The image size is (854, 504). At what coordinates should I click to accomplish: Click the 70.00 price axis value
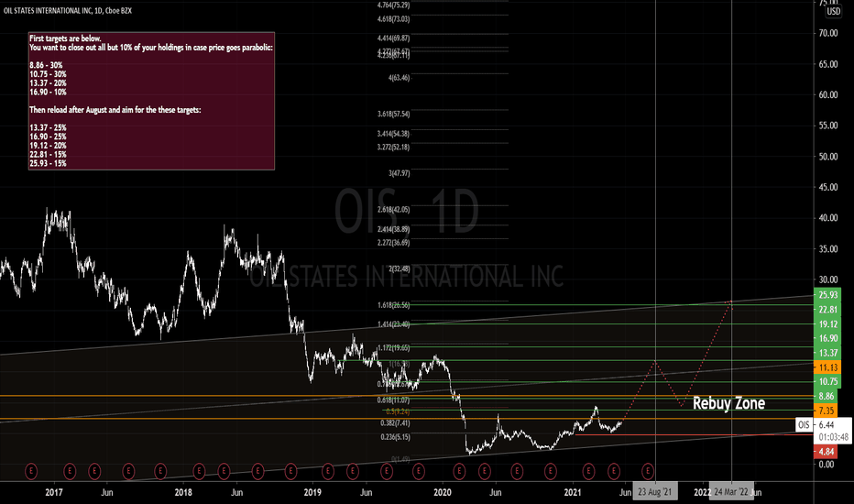pyautogui.click(x=827, y=33)
